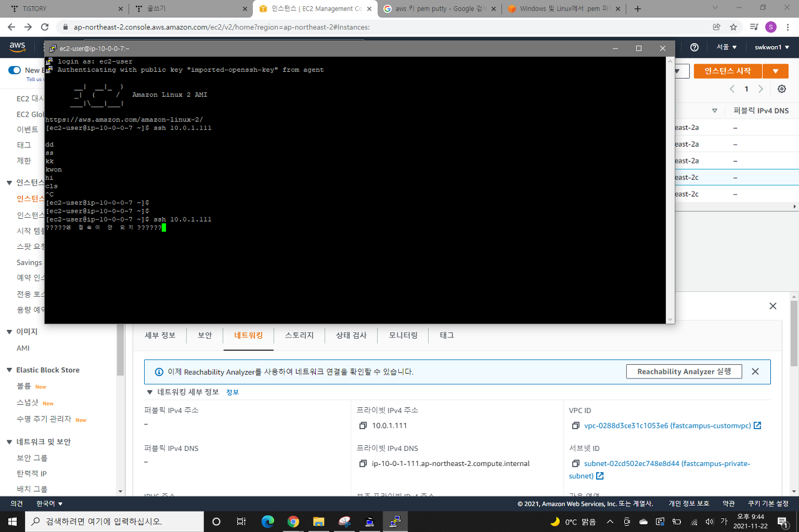Screen dimensions: 799x532
Task: Open the 한국어 language selector
Action: click(x=49, y=503)
